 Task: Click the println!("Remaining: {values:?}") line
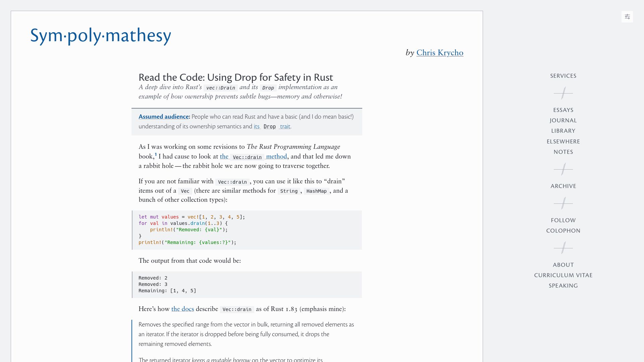(x=187, y=242)
